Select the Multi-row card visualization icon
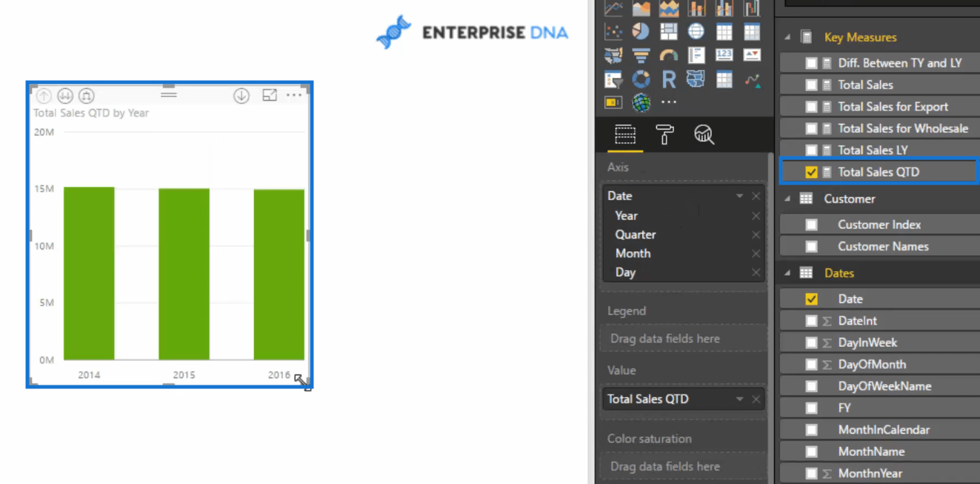The height and width of the screenshot is (484, 980). tap(696, 56)
